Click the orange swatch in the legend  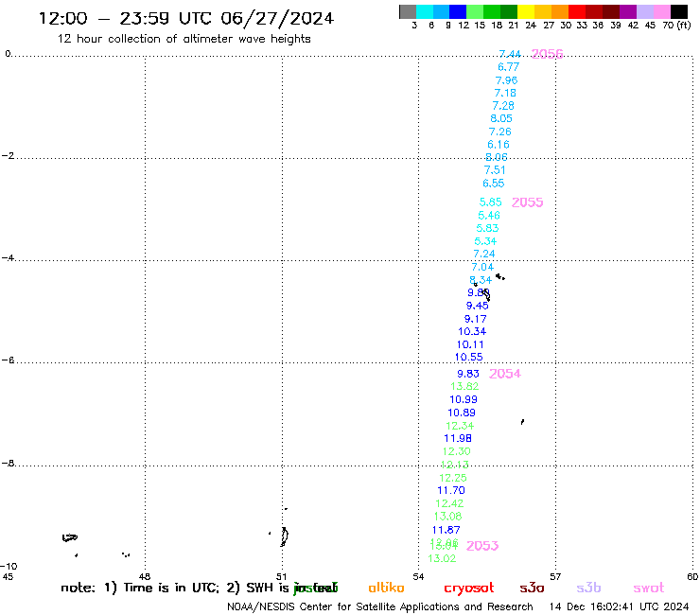coord(560,11)
